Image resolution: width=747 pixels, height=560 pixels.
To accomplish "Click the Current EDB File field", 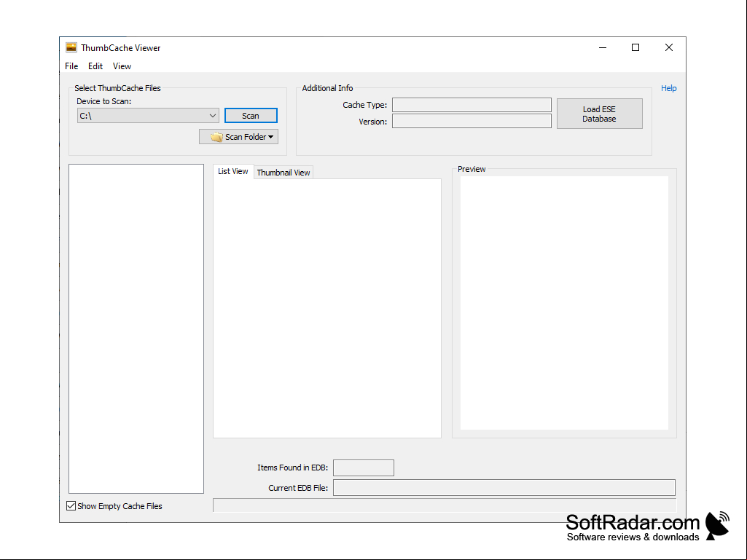I will click(504, 488).
